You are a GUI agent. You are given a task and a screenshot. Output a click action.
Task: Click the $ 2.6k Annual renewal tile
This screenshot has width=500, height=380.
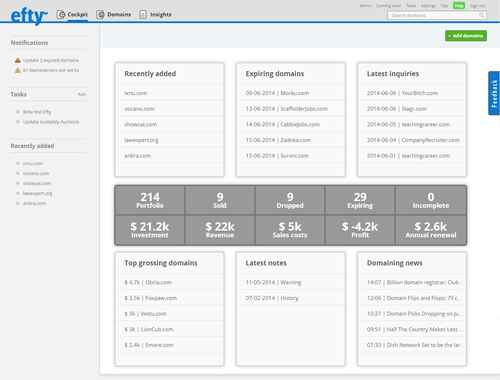point(431,230)
